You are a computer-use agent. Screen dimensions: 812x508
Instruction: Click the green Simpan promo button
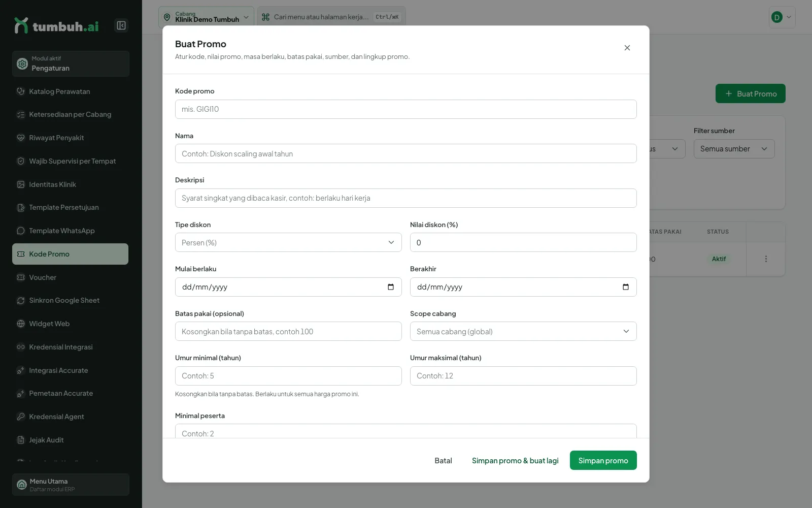[603, 460]
